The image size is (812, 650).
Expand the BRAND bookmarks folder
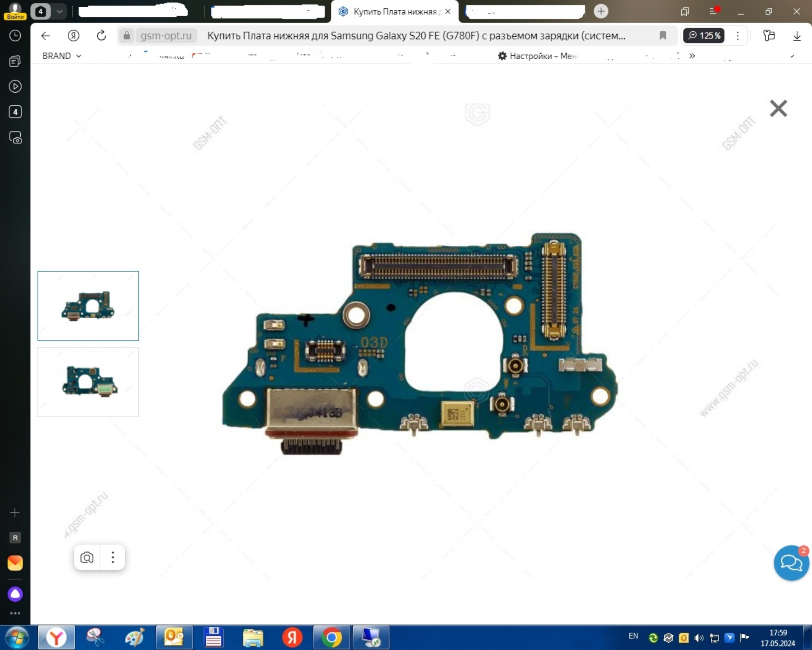coord(62,56)
